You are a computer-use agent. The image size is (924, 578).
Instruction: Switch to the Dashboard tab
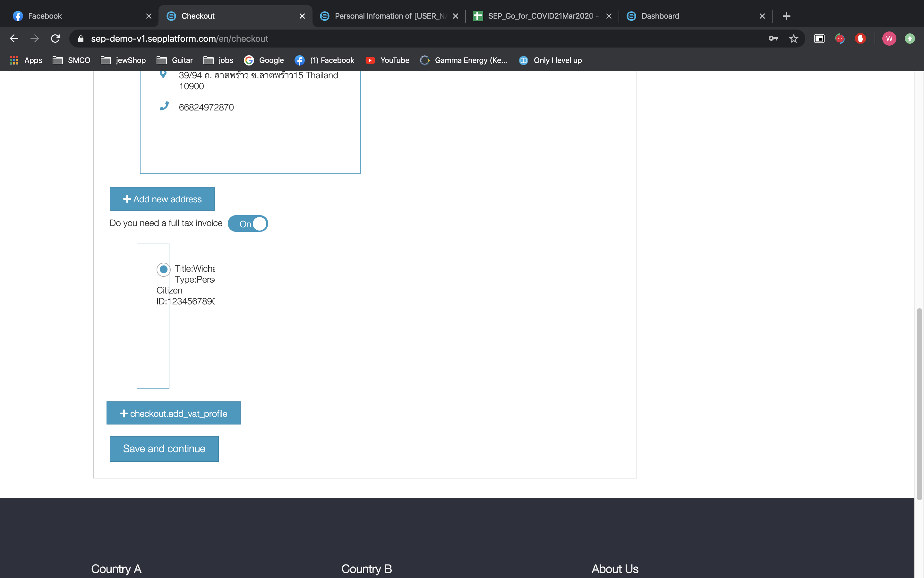(696, 16)
